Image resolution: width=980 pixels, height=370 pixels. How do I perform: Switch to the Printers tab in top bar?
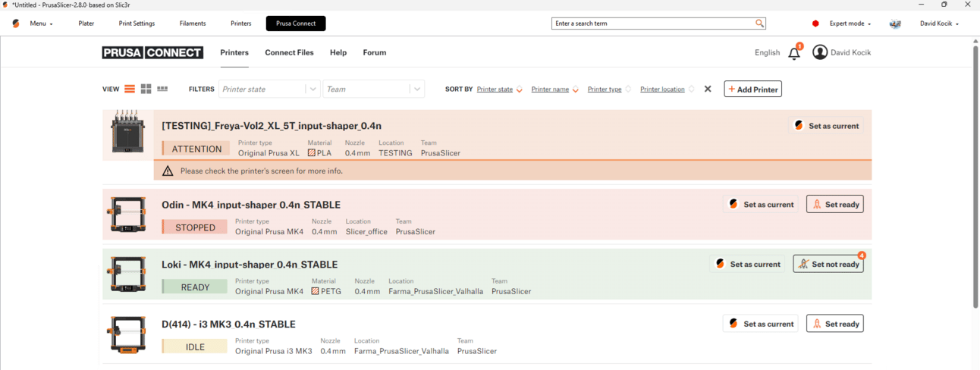(241, 24)
